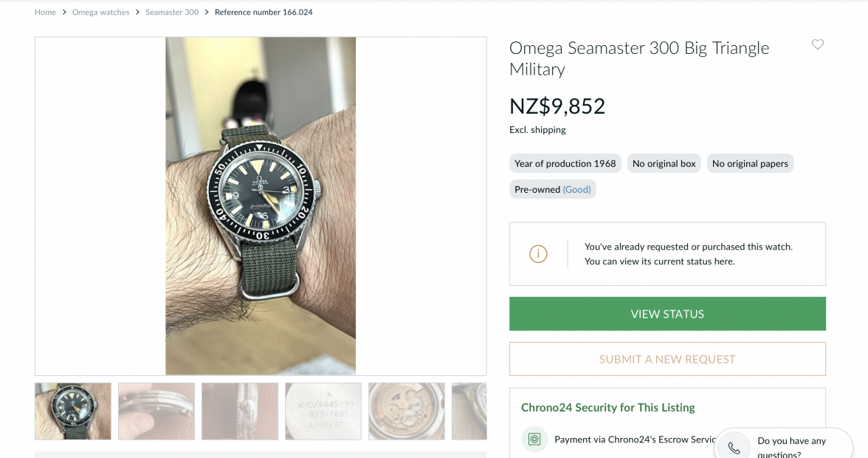Image resolution: width=868 pixels, height=458 pixels.
Task: Click the green Escrow Service safe icon
Action: tap(533, 439)
